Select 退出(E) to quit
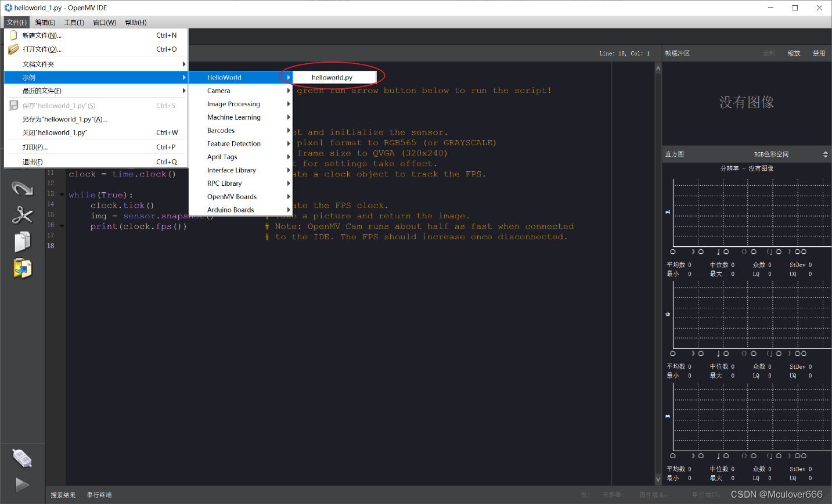 click(96, 162)
